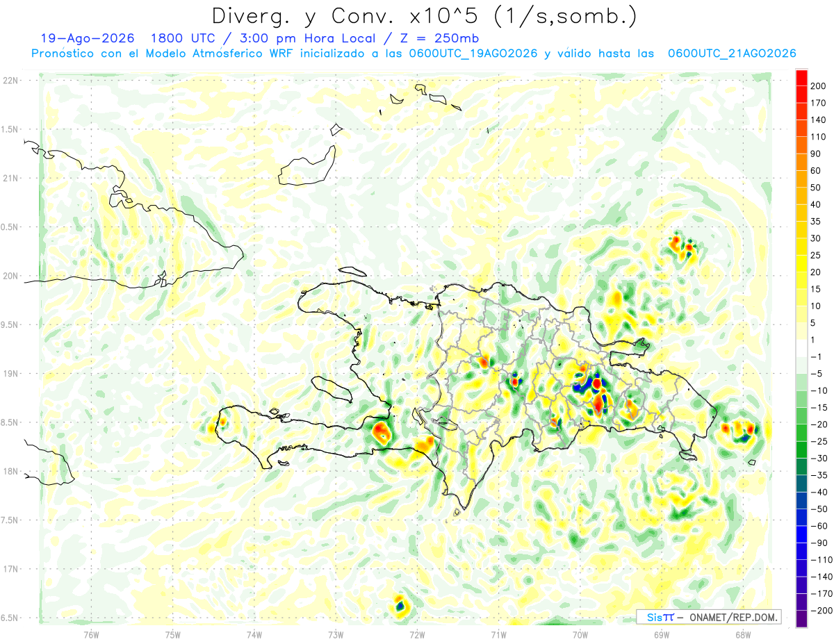Click the positive "50" color scale label
This screenshot has width=834, height=644.
click(x=817, y=188)
